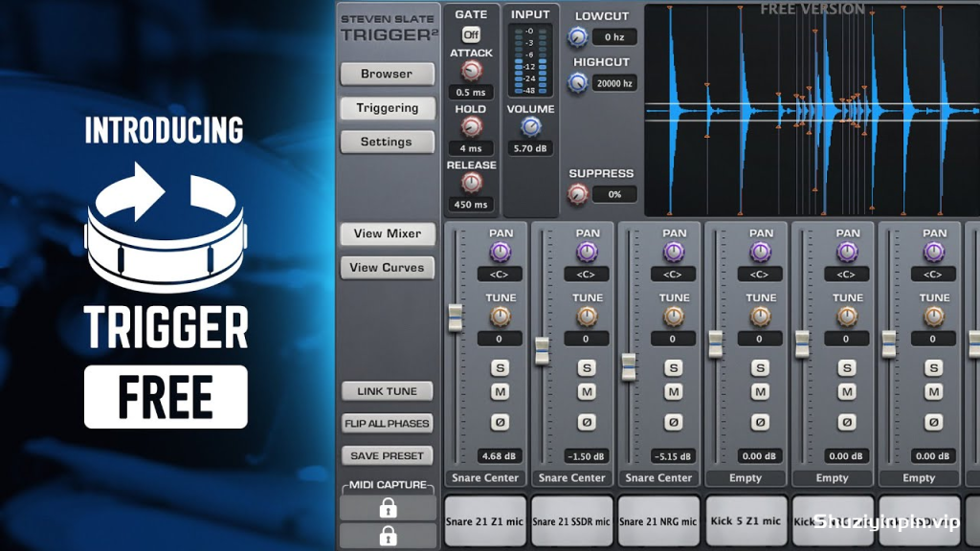Solo the Snare 21 SSDR mic channel

tap(587, 368)
